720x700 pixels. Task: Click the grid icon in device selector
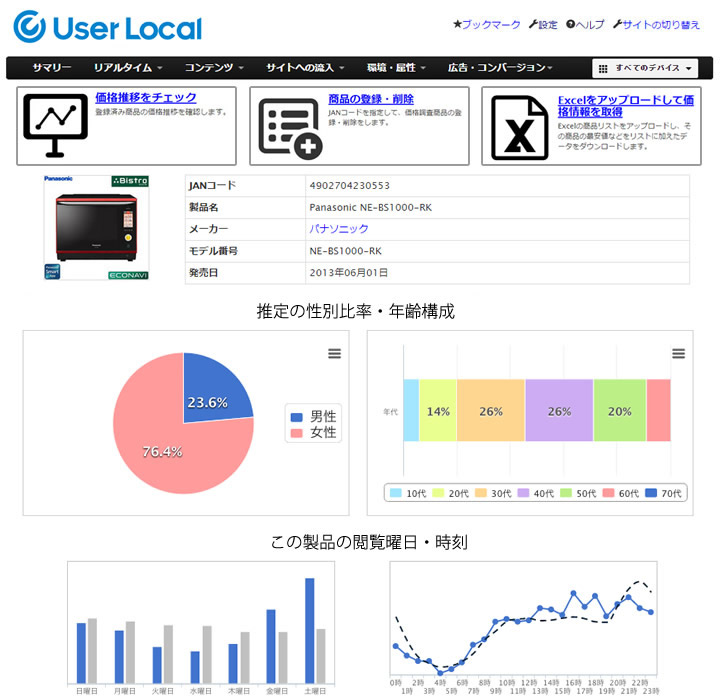(x=603, y=68)
